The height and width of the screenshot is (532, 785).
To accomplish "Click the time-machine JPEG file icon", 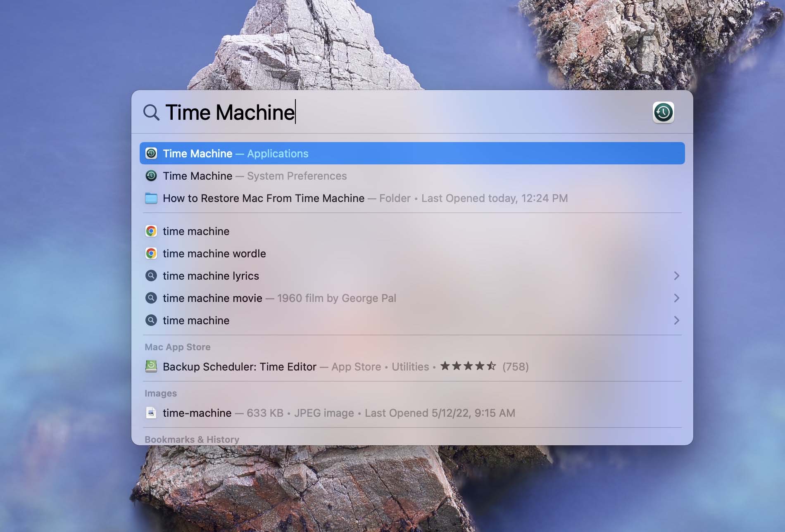I will click(x=151, y=413).
